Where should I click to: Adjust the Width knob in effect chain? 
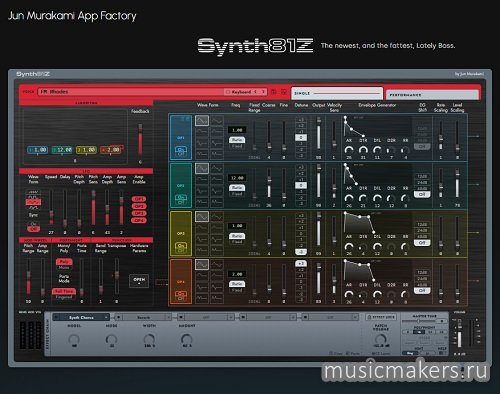click(x=149, y=339)
